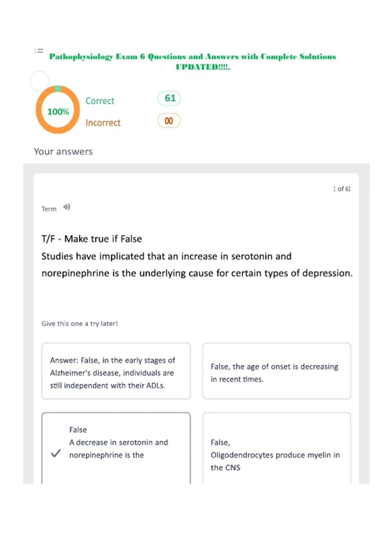Click the Your answers heading

[x=63, y=151]
